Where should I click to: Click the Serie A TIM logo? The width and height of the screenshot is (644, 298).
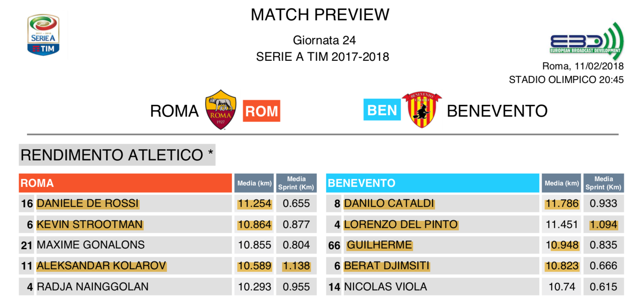click(x=43, y=35)
